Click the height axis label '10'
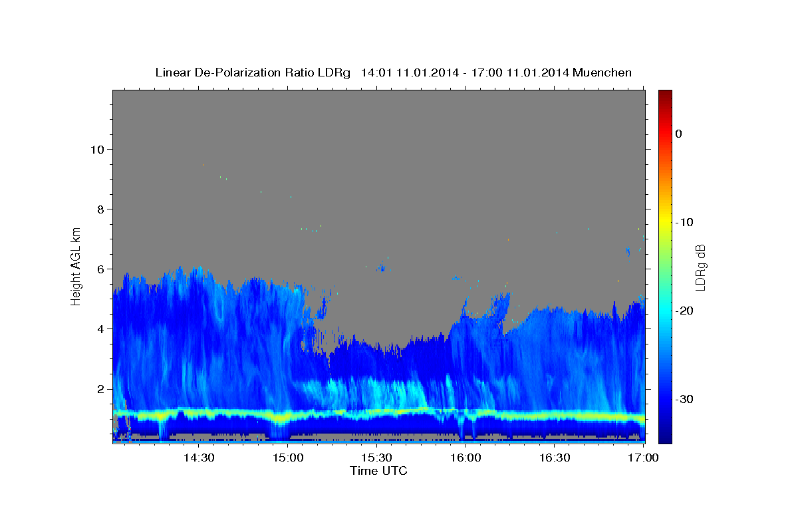 click(96, 149)
